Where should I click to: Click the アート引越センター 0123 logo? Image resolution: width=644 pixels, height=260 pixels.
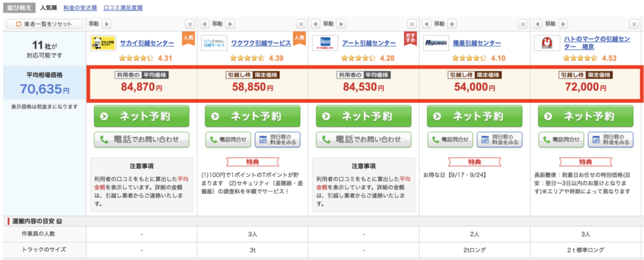[x=325, y=43]
